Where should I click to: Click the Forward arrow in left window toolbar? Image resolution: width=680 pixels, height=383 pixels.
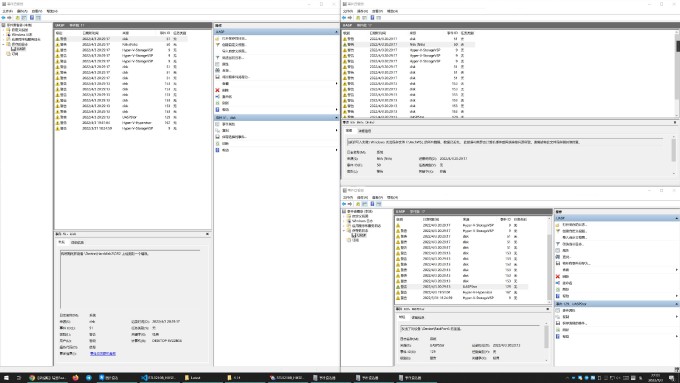coord(9,18)
